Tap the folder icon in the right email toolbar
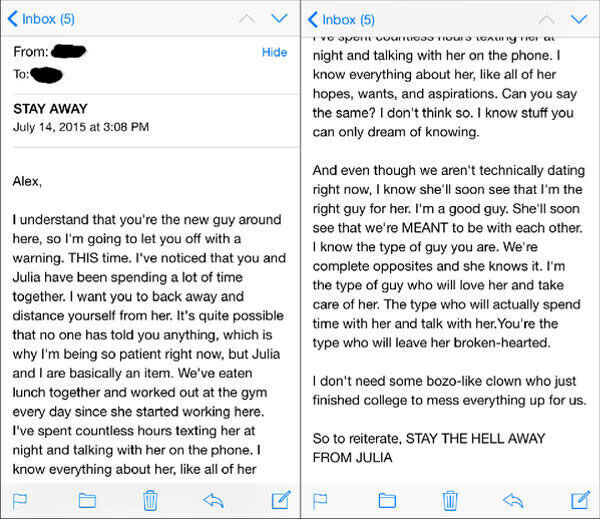This screenshot has height=519, width=600. click(386, 499)
